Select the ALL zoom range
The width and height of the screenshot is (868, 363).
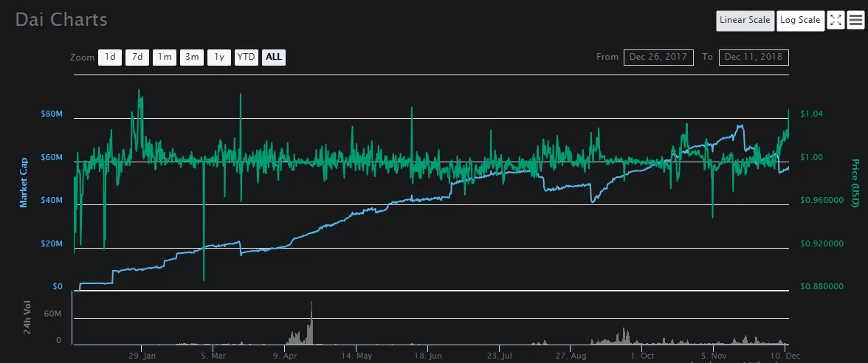click(273, 57)
